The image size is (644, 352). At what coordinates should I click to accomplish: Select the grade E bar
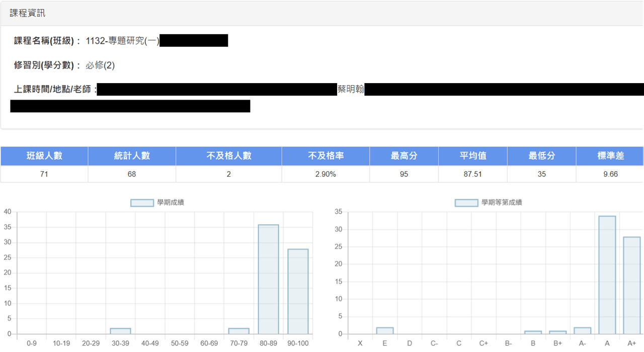coord(385,331)
